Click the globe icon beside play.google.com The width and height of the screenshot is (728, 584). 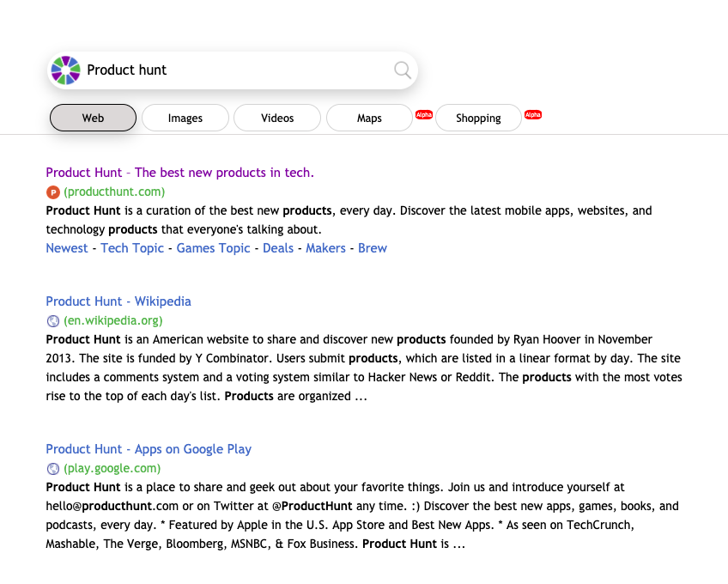coord(53,468)
